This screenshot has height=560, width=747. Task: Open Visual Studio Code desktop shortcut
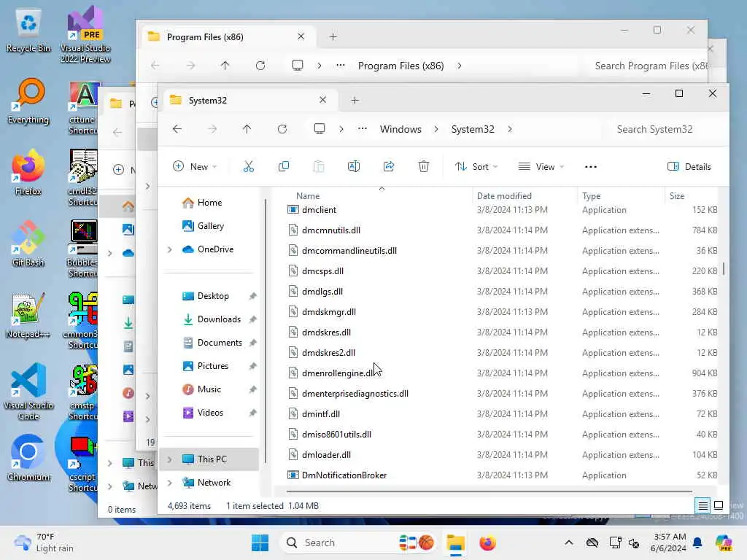pos(28,392)
